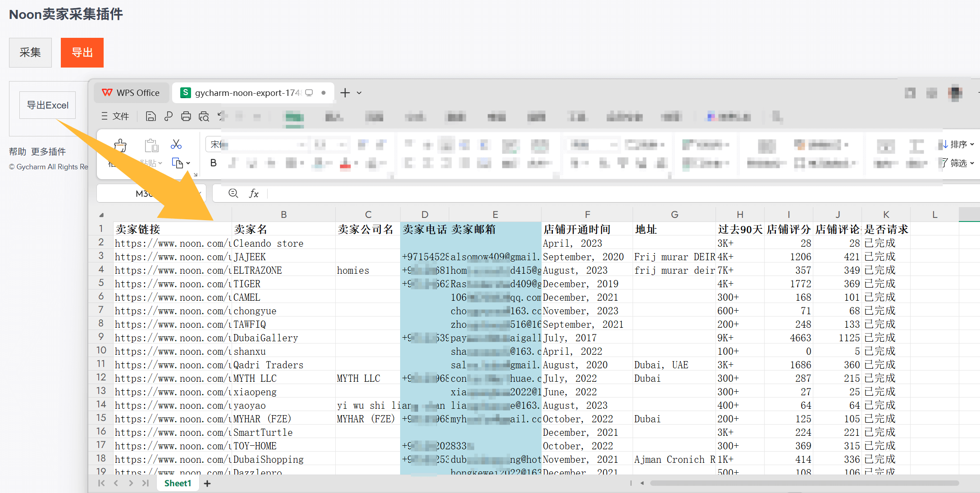Select cell with rating value 4663
The width and height of the screenshot is (980, 493).
pyautogui.click(x=789, y=338)
